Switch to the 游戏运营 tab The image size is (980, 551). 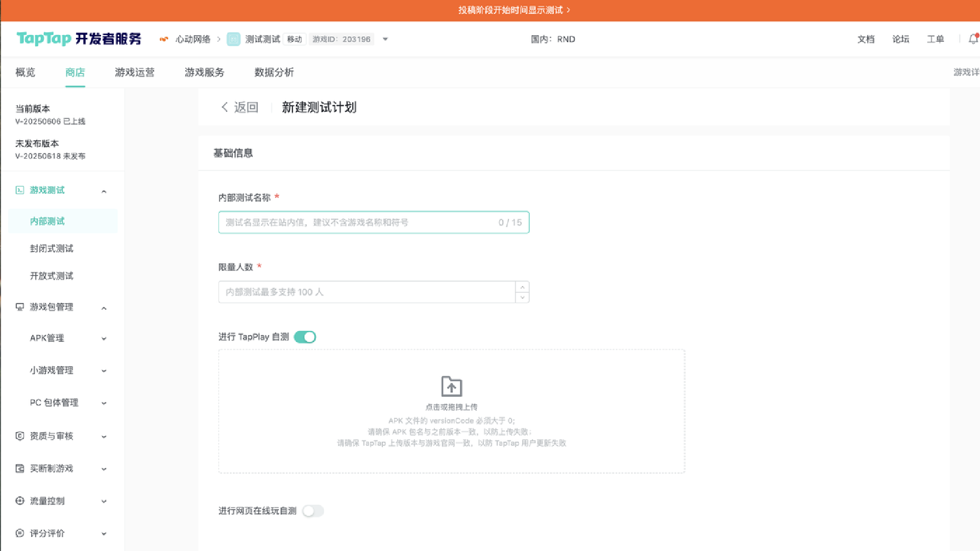coord(134,72)
